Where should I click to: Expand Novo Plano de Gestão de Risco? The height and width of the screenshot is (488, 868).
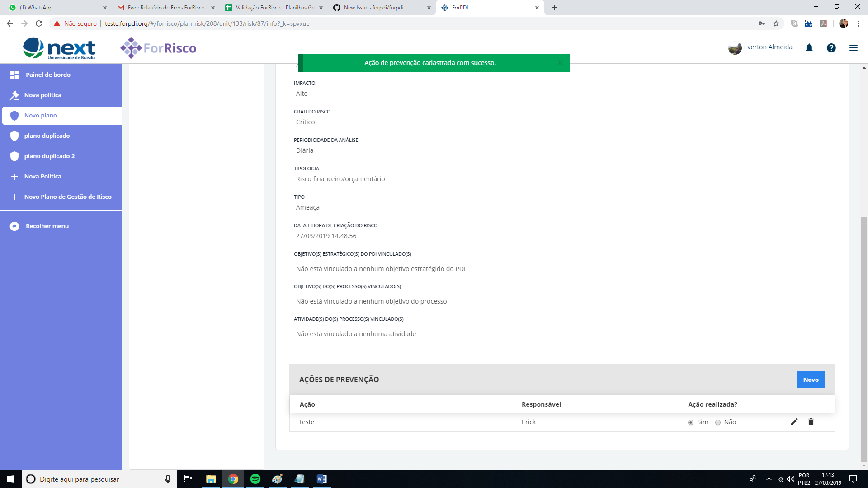tap(68, 197)
